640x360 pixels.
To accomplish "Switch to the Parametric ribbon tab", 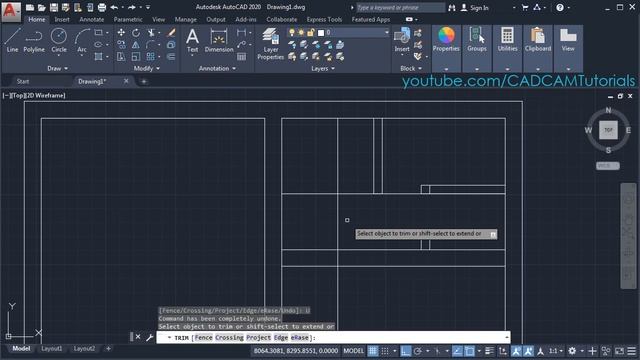I will point(128,19).
